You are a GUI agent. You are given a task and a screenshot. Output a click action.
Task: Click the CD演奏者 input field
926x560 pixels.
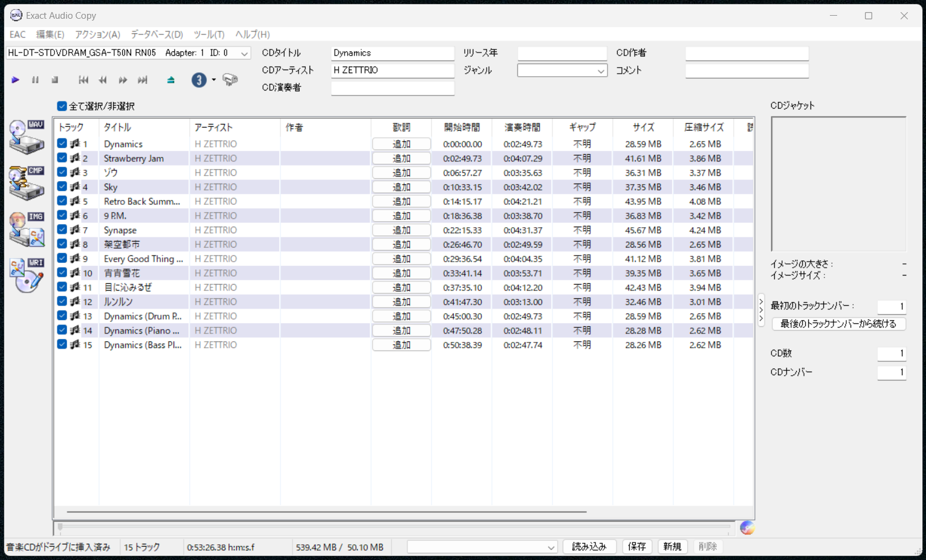click(392, 88)
